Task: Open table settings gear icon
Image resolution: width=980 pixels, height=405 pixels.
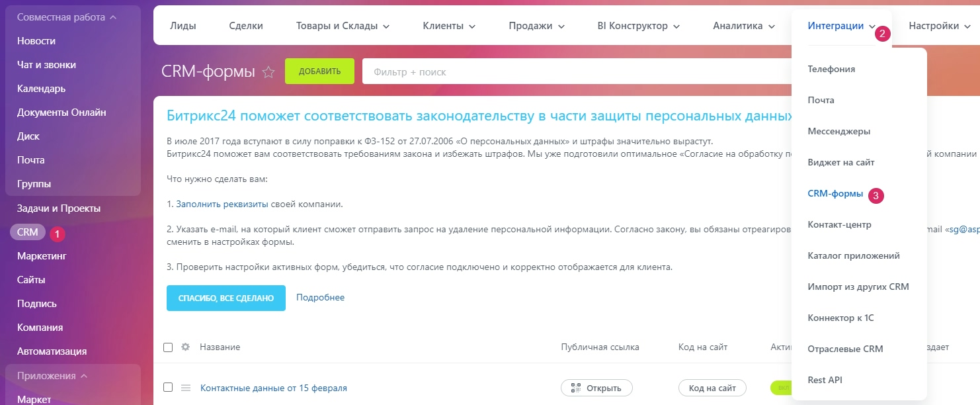Action: coord(186,347)
